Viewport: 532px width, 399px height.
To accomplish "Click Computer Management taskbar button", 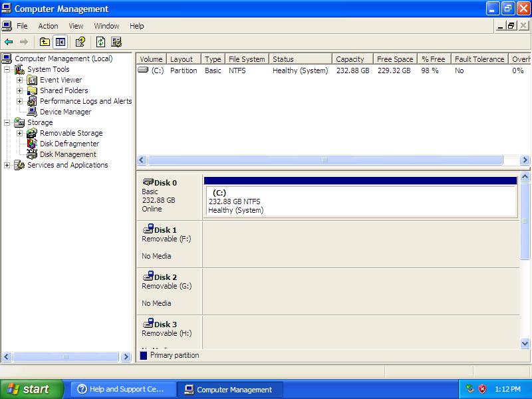I will pos(230,389).
